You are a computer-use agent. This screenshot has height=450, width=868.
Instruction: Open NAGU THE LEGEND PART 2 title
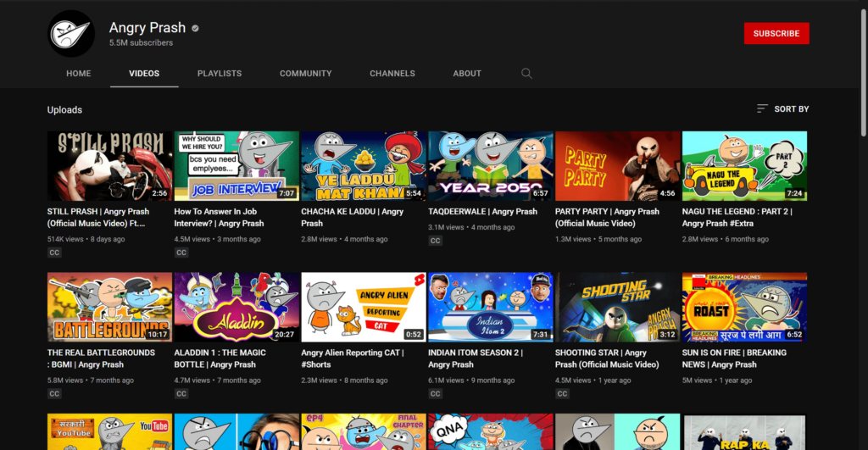tap(737, 218)
